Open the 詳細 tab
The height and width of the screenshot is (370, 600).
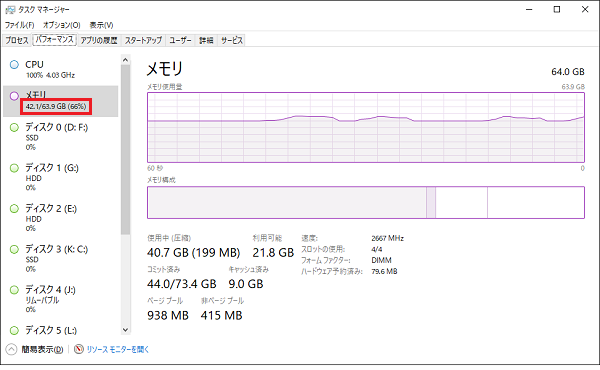tap(206, 40)
